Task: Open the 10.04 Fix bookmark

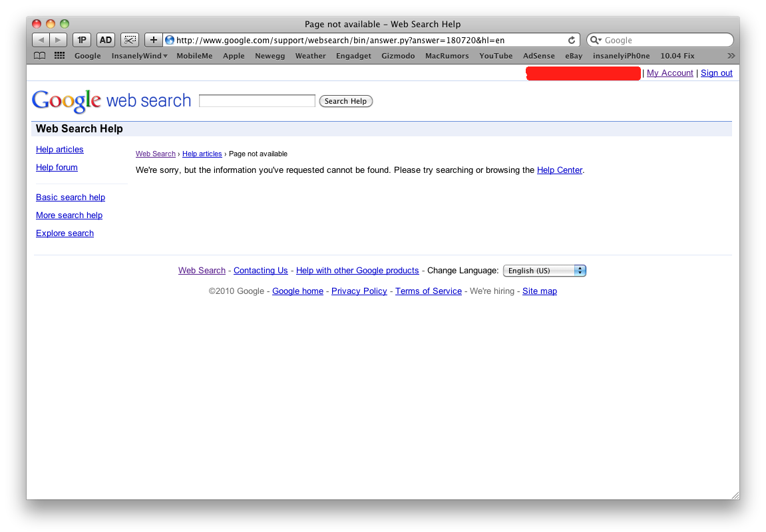Action: pyautogui.click(x=677, y=56)
